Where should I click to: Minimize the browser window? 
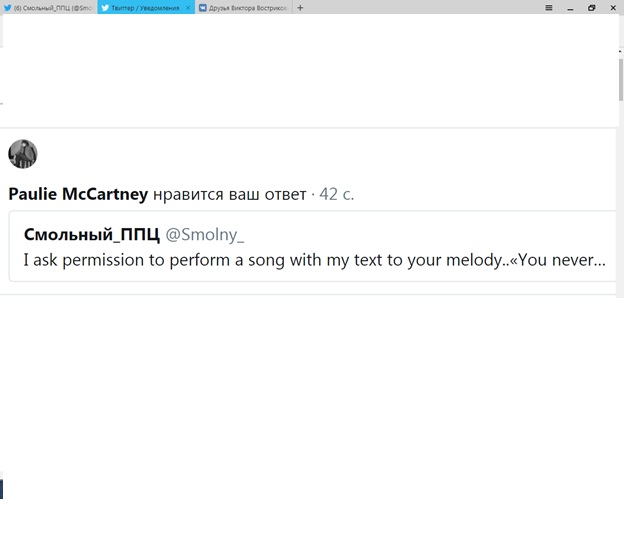click(570, 7)
